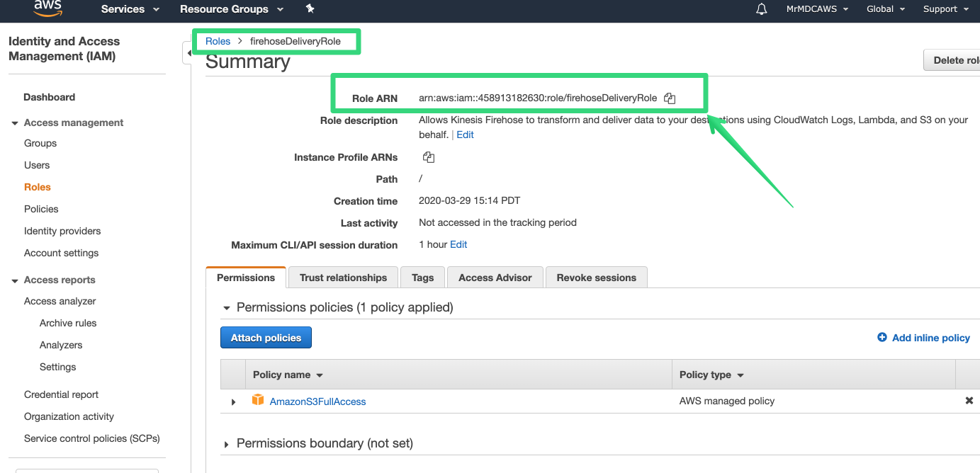Open the AmazonS3FullAccess policy link
Image resolution: width=980 pixels, height=473 pixels.
click(318, 401)
